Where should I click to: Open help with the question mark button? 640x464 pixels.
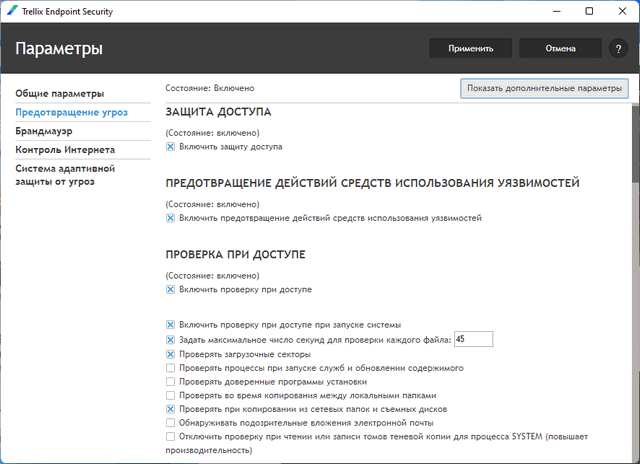pyautogui.click(x=617, y=48)
